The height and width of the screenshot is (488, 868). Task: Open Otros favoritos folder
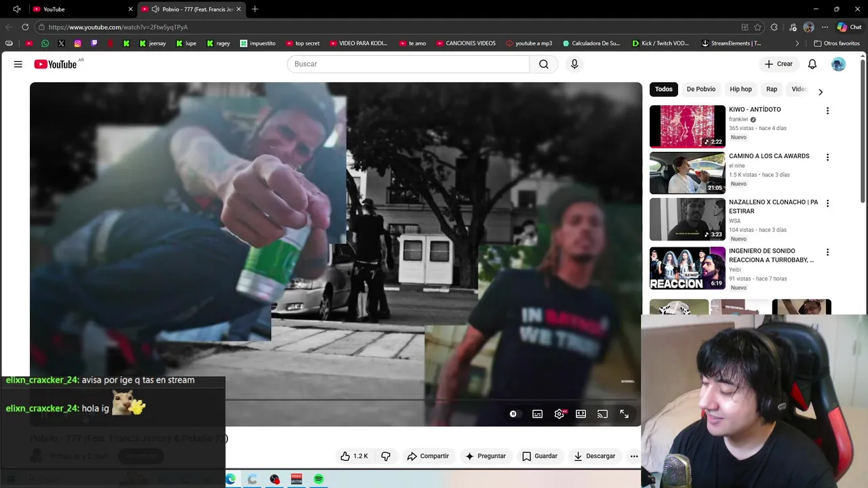(x=836, y=43)
